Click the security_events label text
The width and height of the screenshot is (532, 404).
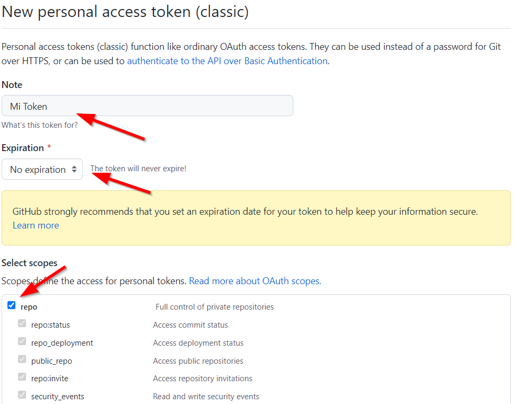coord(57,397)
